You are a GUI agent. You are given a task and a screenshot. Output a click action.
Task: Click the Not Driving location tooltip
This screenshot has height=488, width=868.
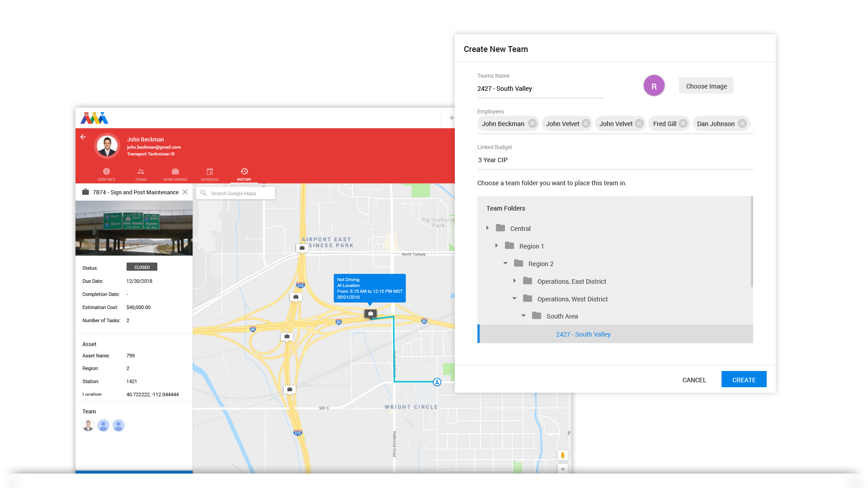370,288
